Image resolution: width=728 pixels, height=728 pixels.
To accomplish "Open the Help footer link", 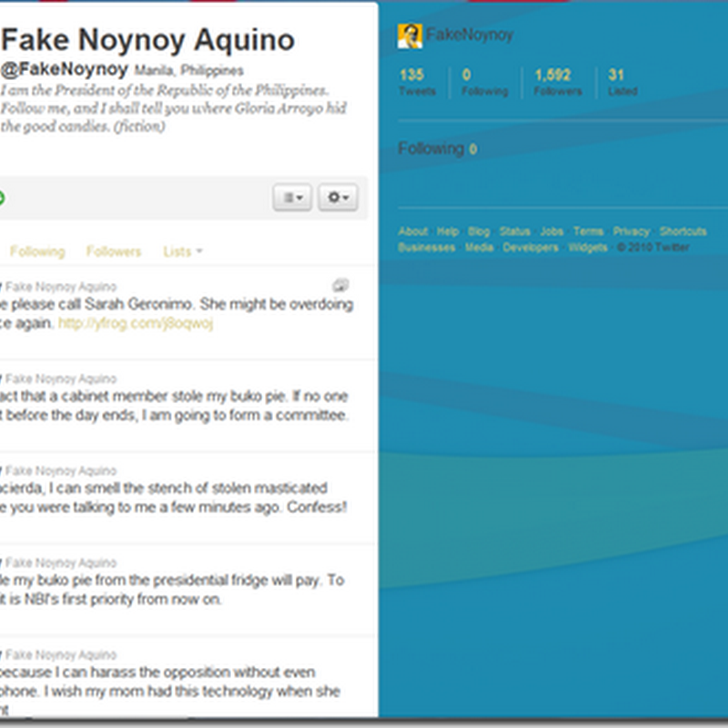I will [448, 231].
